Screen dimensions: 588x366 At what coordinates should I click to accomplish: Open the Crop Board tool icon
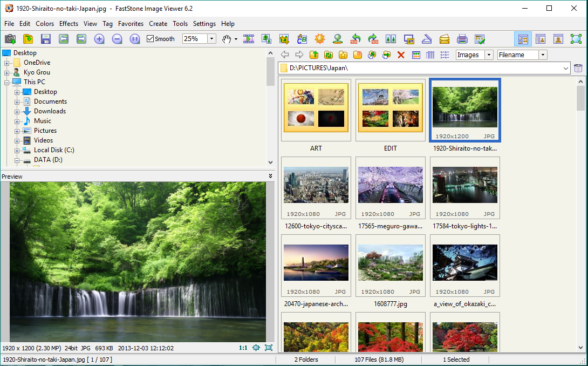pos(284,39)
